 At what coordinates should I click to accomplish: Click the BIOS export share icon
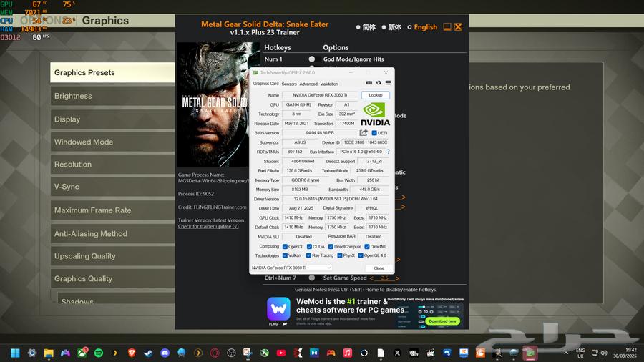[364, 133]
